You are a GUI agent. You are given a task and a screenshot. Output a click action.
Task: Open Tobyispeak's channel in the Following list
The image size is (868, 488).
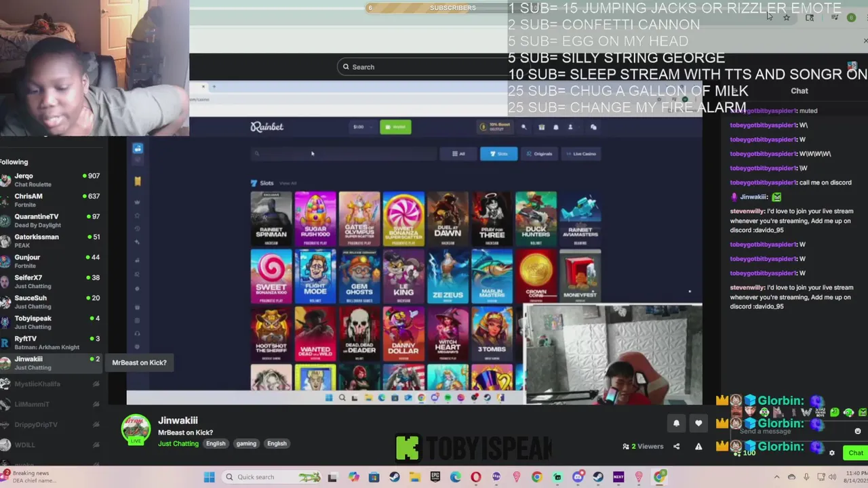tap(51, 322)
